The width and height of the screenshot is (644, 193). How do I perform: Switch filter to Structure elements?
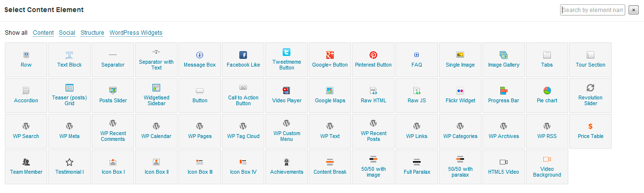pos(92,33)
